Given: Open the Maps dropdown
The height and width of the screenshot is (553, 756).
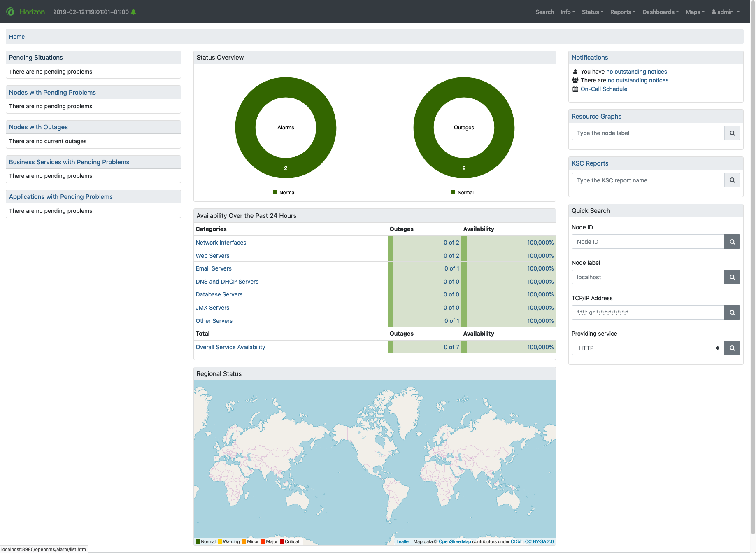Looking at the screenshot, I should tap(695, 12).
